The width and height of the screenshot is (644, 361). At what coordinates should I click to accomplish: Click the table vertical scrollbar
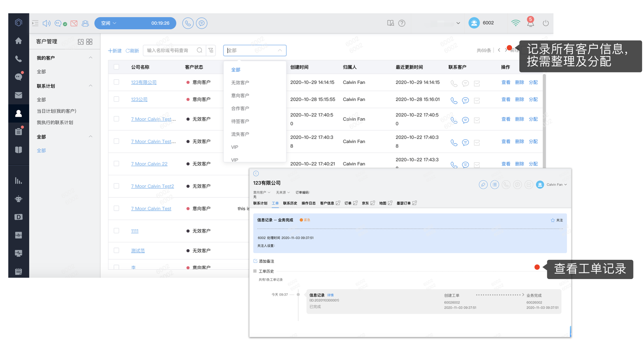tap(544, 121)
